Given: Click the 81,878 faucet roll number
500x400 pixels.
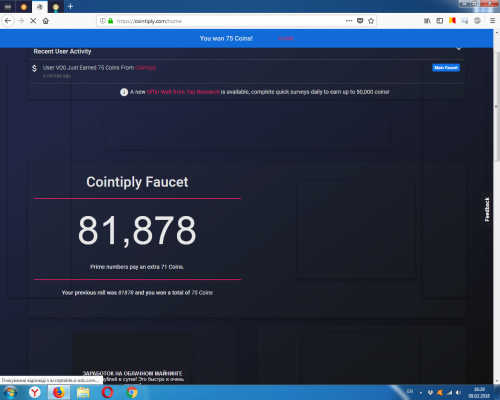Looking at the screenshot, I should pyautogui.click(x=137, y=230).
